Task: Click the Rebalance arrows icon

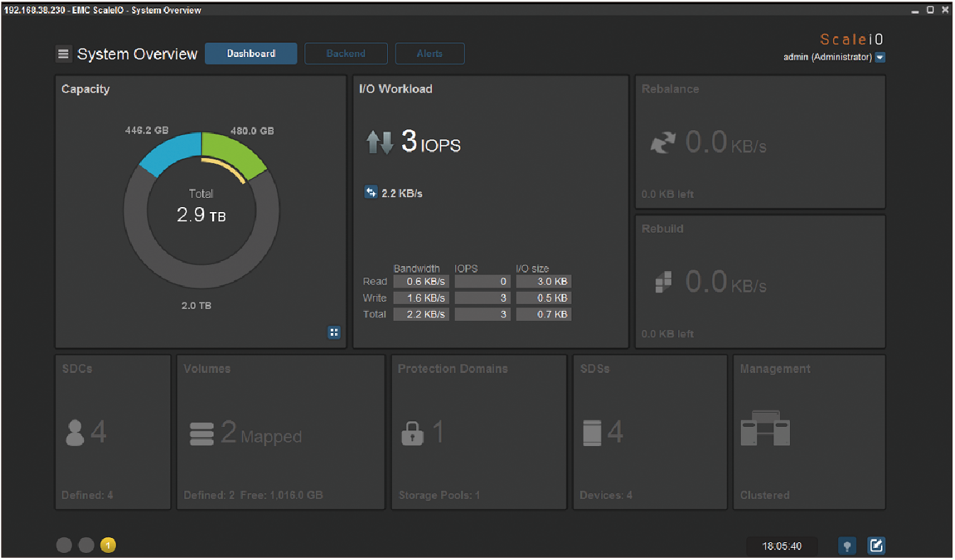Action: (664, 142)
